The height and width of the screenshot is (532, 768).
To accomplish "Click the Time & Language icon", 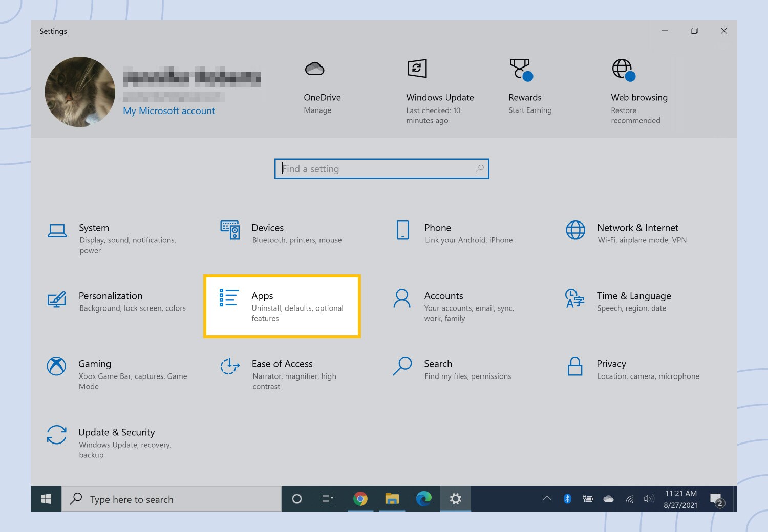I will tap(574, 298).
